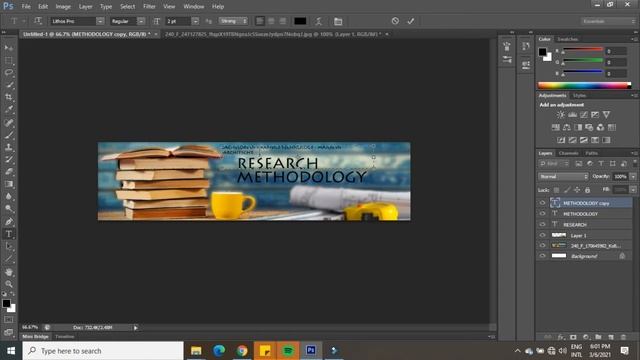Switch to the Styles tab
Screen dimensions: 640x360
[x=579, y=96]
